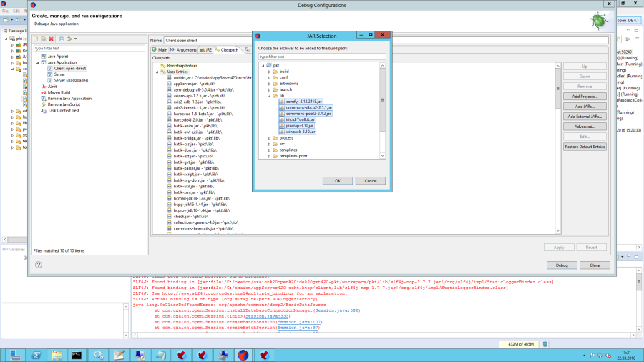Select the Java Applet configuration type
The image size is (644, 362).
tap(58, 57)
